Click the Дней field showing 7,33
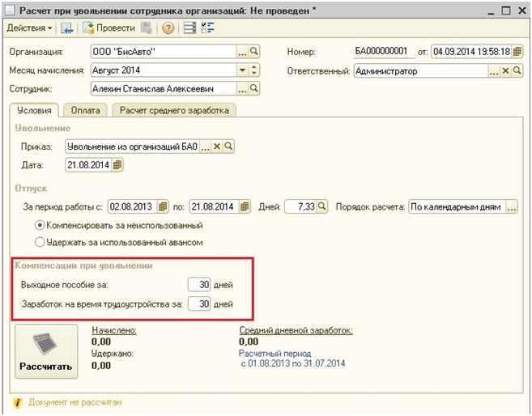This screenshot has height=416, width=532. (300, 206)
